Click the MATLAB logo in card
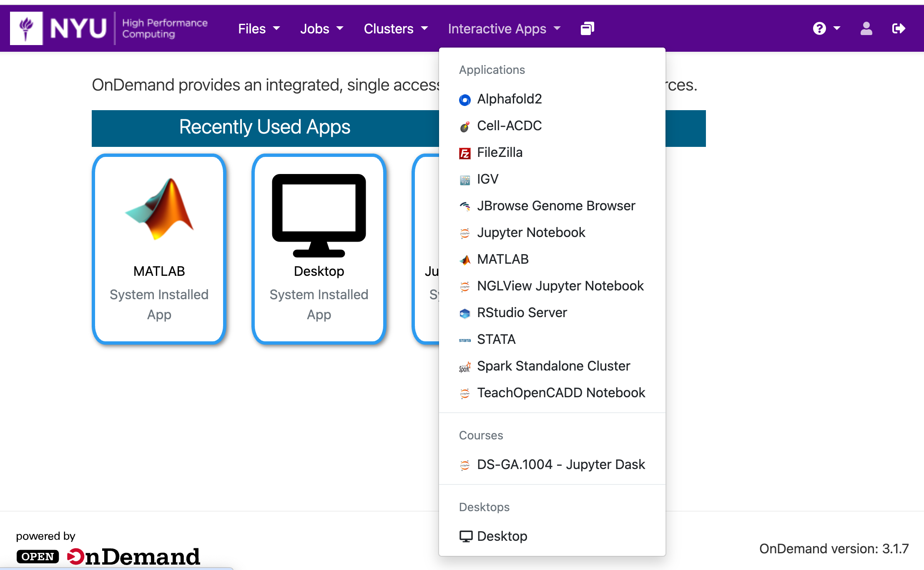Image resolution: width=924 pixels, height=570 pixels. click(159, 209)
